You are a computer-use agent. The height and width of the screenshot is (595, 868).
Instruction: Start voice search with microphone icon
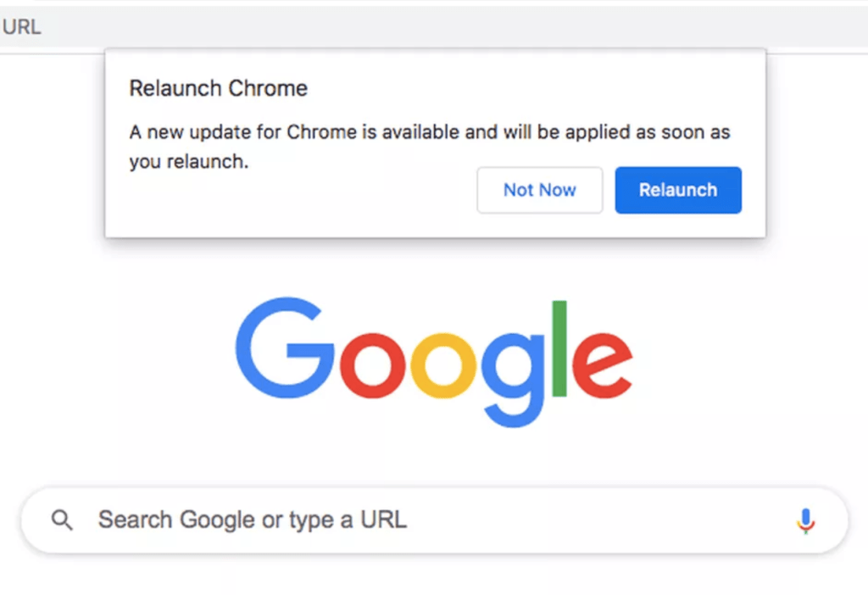[806, 520]
